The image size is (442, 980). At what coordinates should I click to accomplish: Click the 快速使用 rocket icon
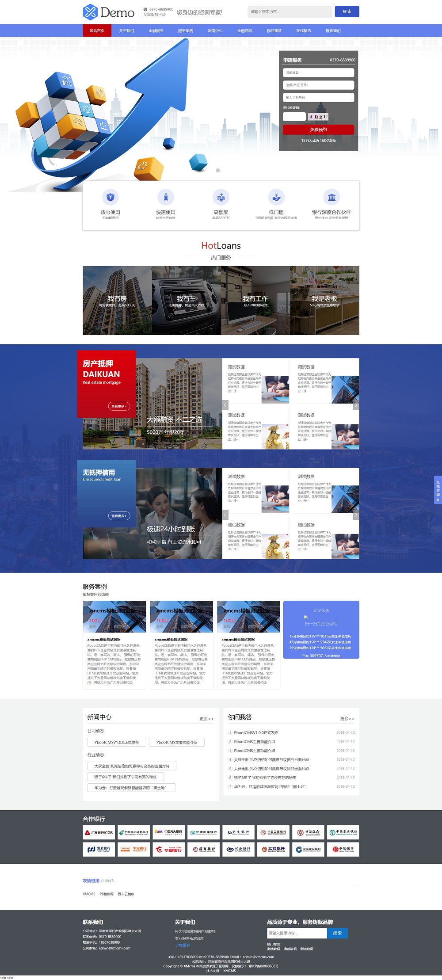pos(166,197)
